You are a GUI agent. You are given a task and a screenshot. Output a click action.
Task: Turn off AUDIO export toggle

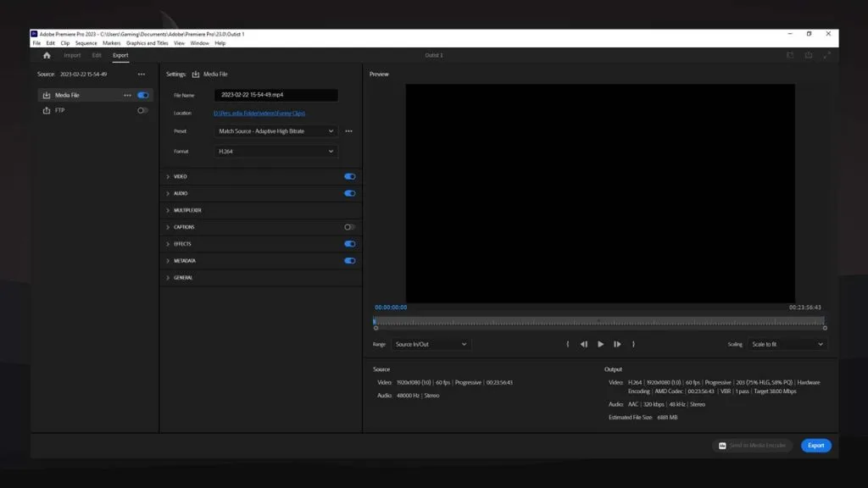[x=350, y=193]
